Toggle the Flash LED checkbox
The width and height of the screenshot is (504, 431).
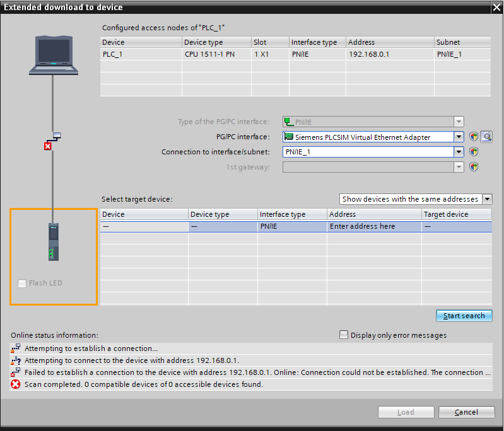tap(23, 284)
